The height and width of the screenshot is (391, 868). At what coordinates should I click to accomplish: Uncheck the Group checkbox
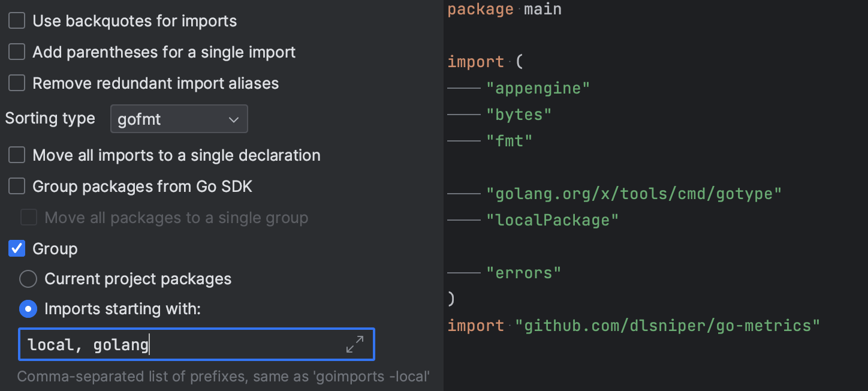click(x=16, y=248)
